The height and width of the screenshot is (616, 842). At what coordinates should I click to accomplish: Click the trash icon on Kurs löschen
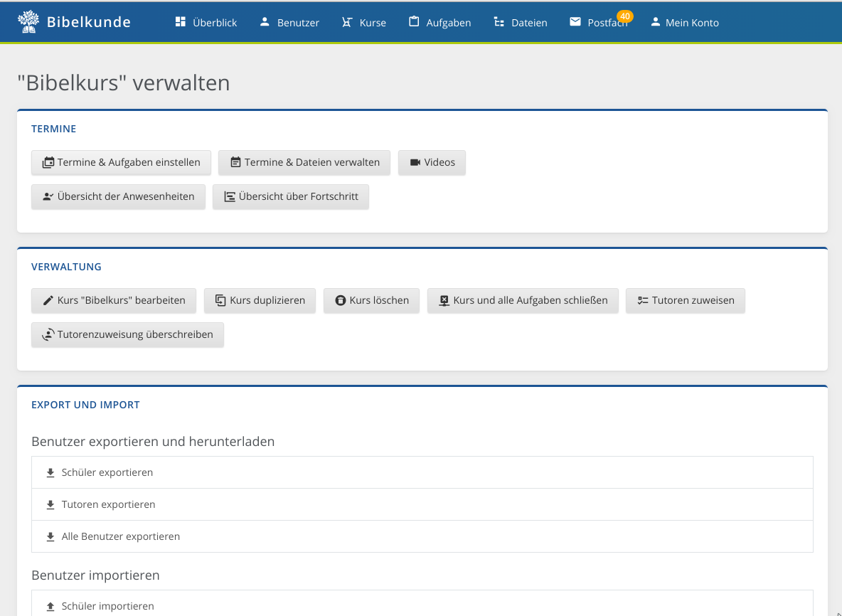click(340, 301)
